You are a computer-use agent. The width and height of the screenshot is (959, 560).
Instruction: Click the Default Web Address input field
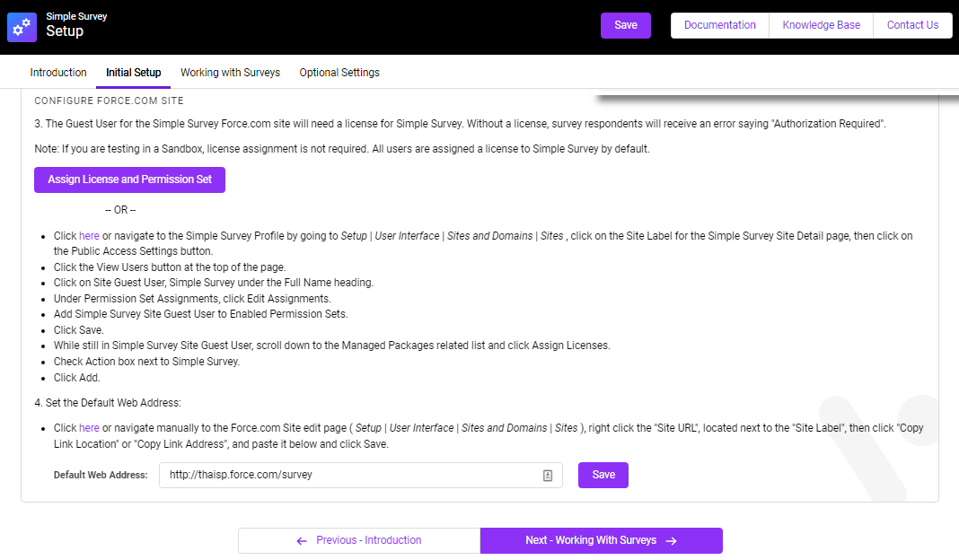(361, 475)
